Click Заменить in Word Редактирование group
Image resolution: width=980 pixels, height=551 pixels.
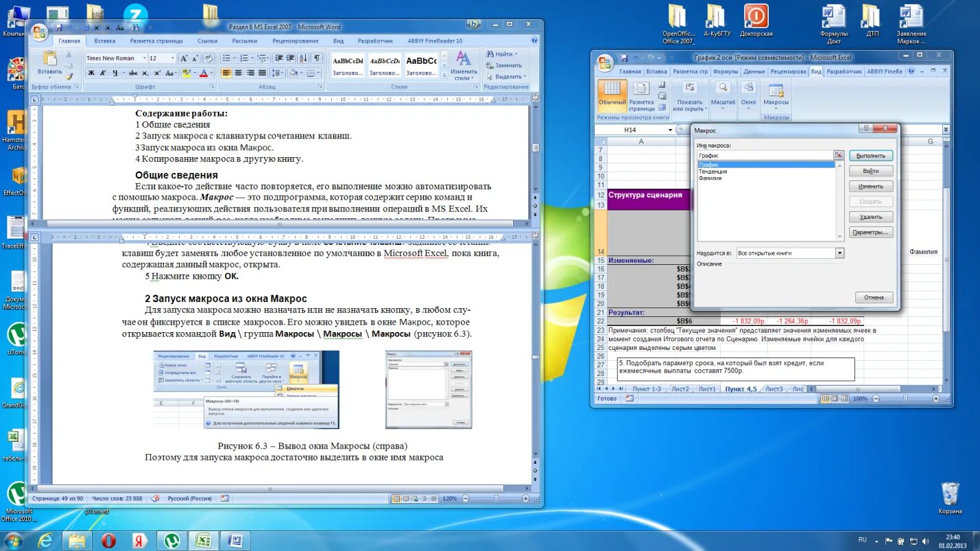pyautogui.click(x=504, y=65)
